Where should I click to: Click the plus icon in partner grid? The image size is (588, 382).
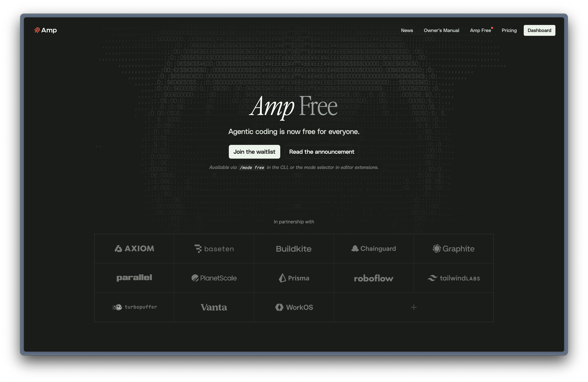414,307
